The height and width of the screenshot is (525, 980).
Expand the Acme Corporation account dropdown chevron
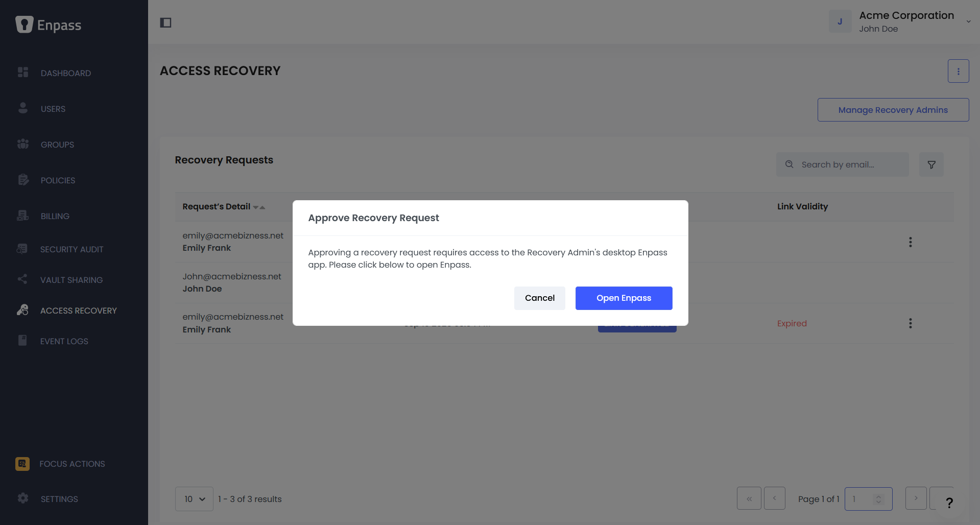(968, 21)
